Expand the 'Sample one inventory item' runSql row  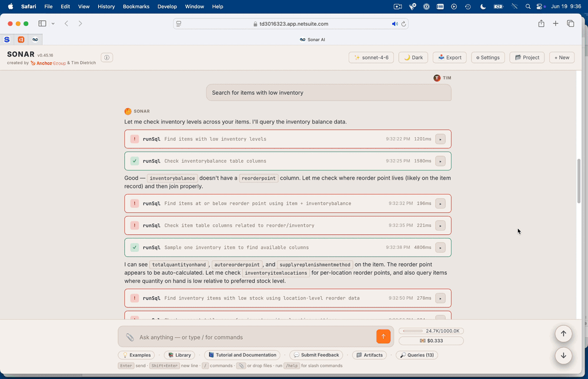[x=440, y=248]
